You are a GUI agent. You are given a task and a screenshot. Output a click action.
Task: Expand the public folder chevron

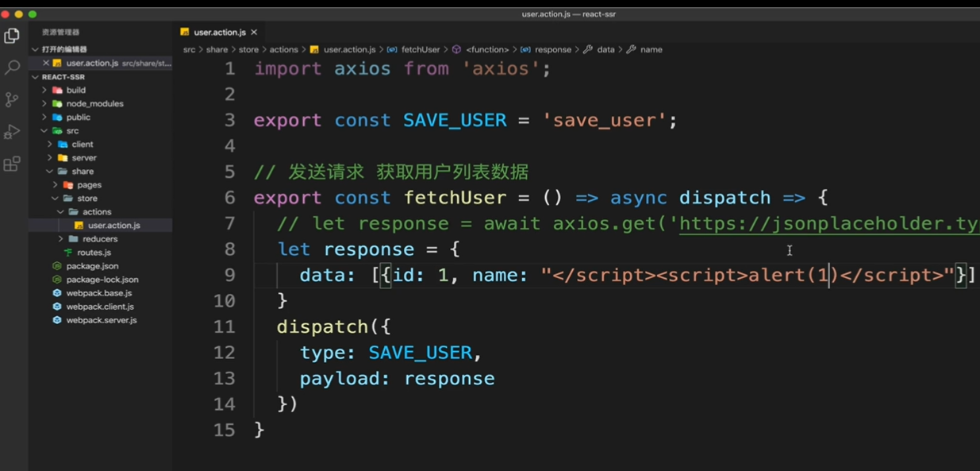[x=44, y=118]
